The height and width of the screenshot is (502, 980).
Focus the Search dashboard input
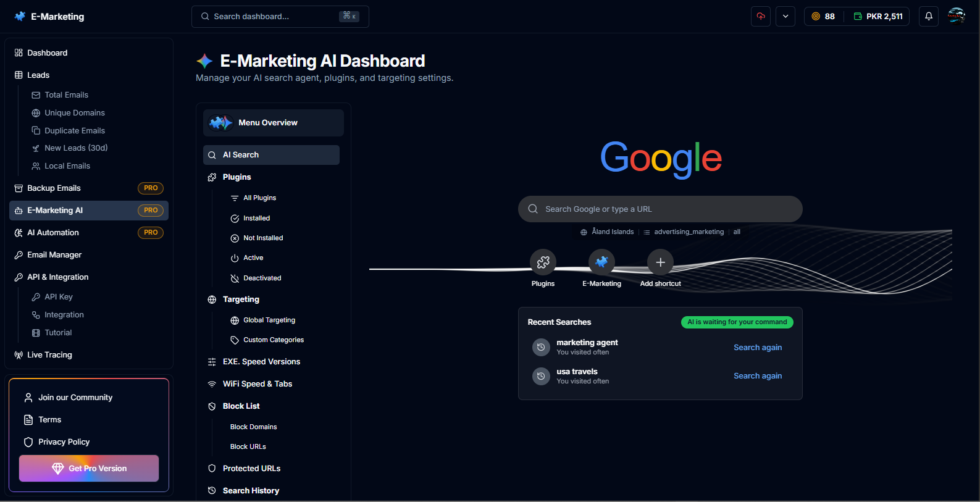tap(272, 17)
